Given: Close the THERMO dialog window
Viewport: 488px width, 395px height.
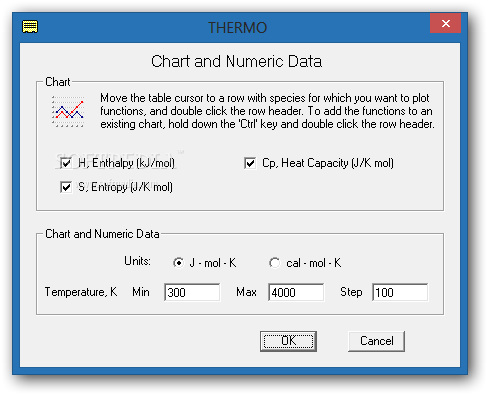Looking at the screenshot, I should click(445, 23).
